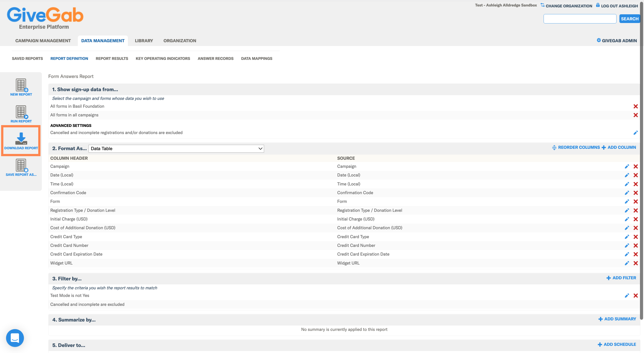This screenshot has height=353, width=644.
Task: Go to Saved Reports
Action: point(27,59)
